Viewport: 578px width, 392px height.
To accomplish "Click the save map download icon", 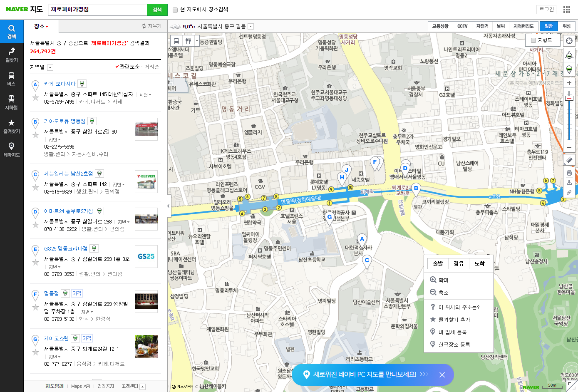I will pos(569,183).
